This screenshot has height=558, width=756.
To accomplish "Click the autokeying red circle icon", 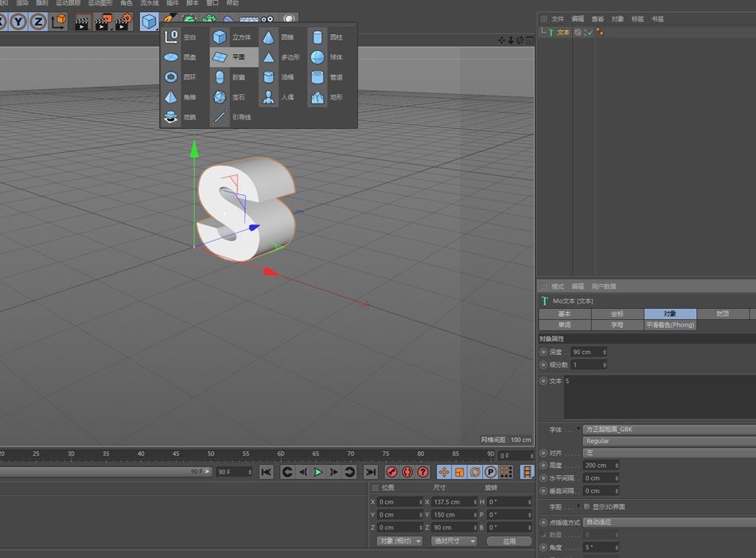I will coord(407,472).
